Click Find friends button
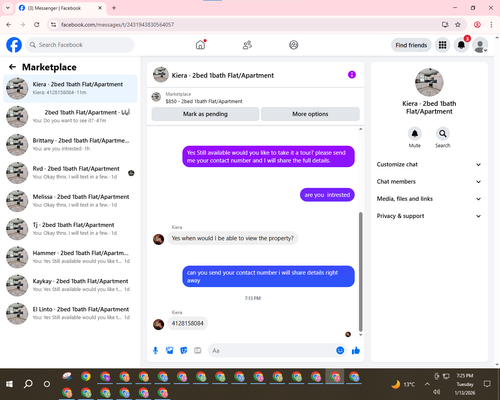Viewport: 500px width, 400px height. click(x=411, y=45)
